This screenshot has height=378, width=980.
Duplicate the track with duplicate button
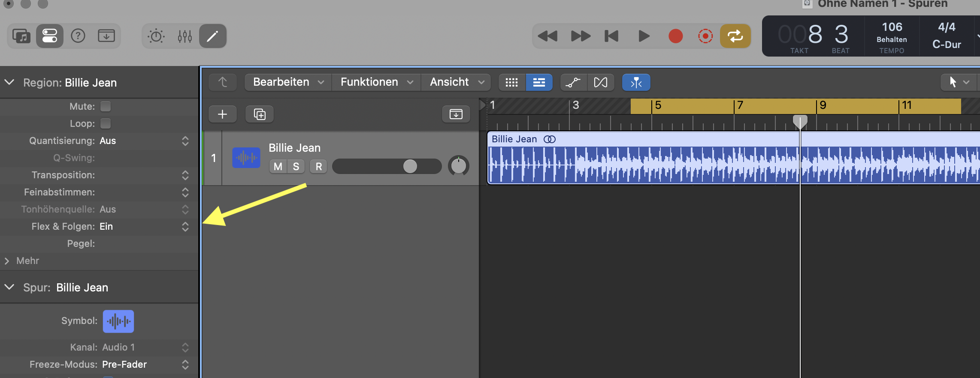click(260, 114)
